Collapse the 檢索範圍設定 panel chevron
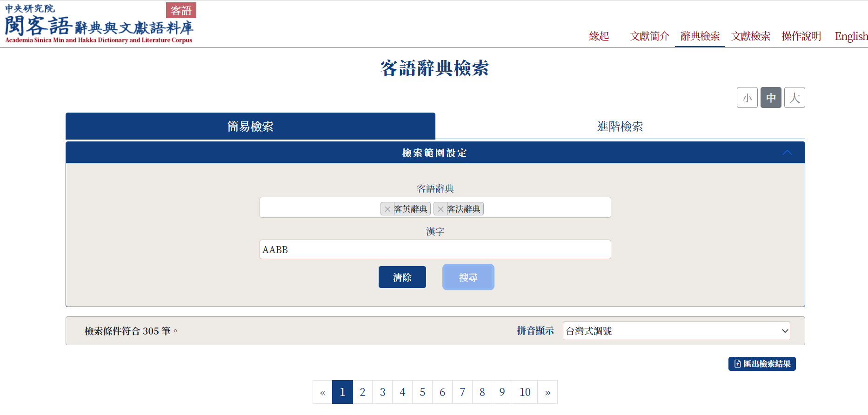Screen dimensions: 868x415 click(x=787, y=153)
